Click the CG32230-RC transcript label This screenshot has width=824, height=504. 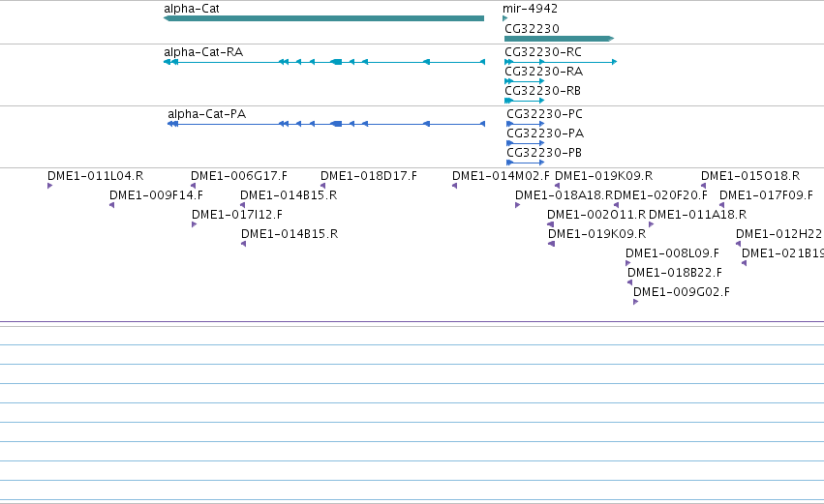[x=543, y=52]
